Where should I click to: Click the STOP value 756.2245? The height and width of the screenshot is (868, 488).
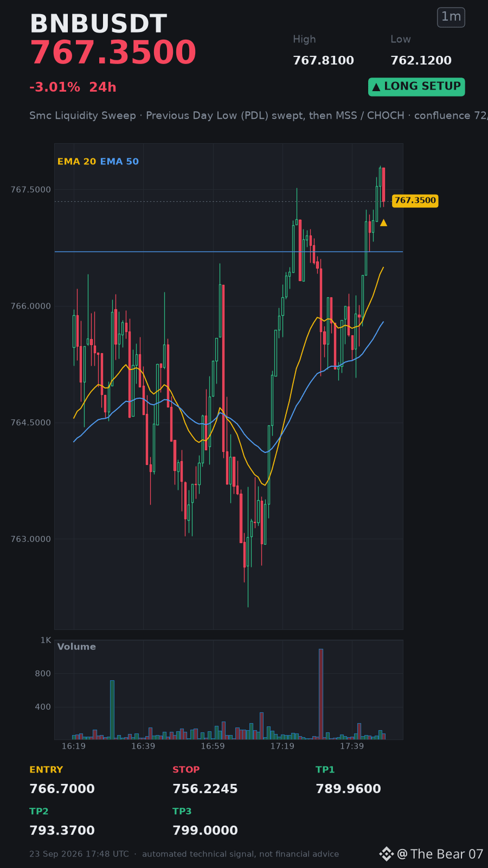pos(205,789)
